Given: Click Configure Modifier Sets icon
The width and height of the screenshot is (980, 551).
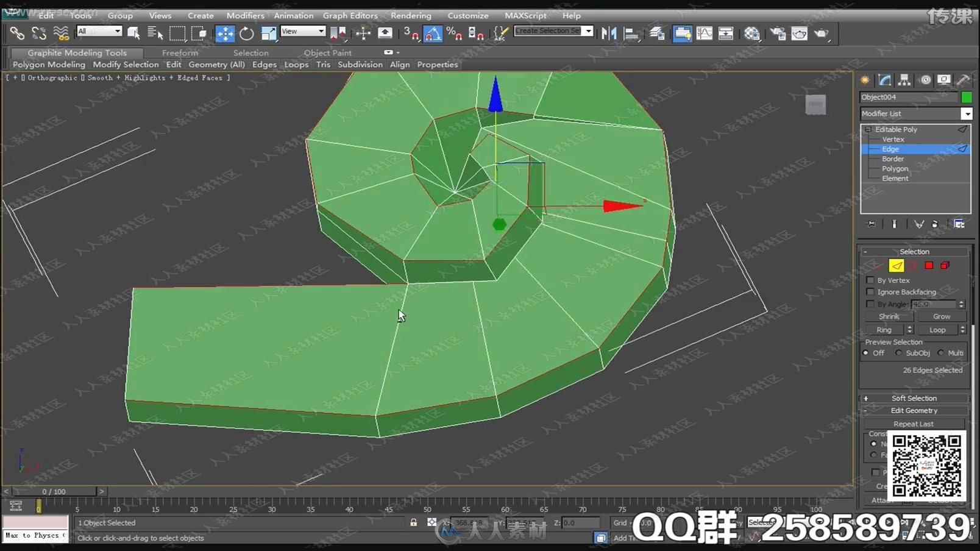Looking at the screenshot, I should [959, 224].
